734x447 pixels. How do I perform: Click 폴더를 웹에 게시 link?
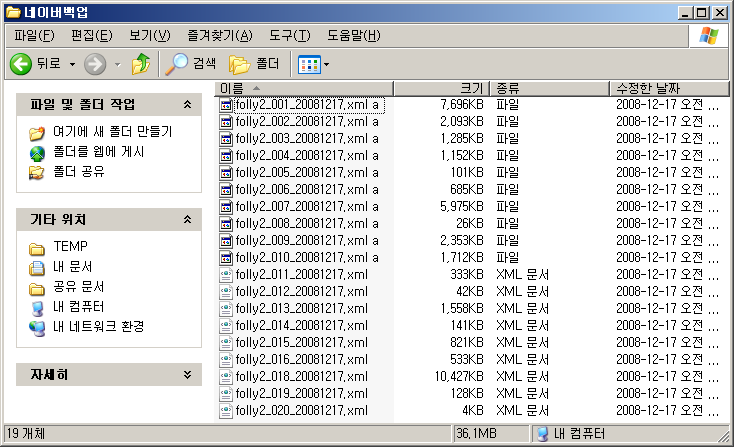pos(99,152)
